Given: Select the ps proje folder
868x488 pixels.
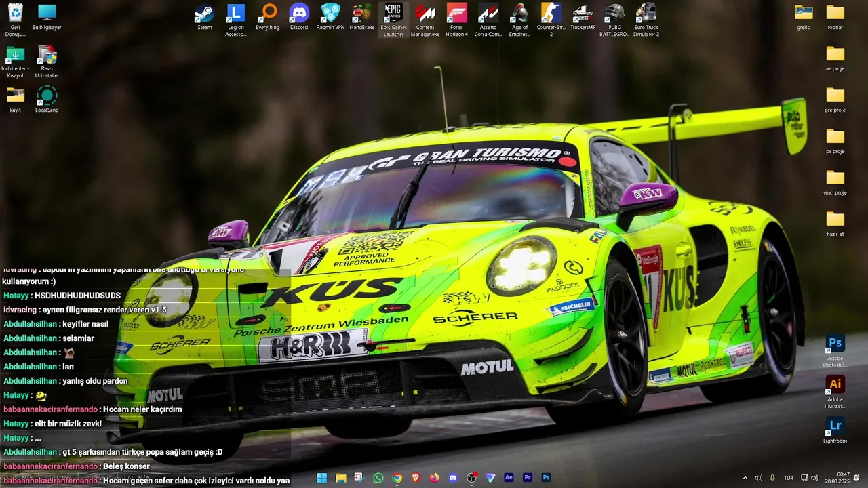Looking at the screenshot, I should pyautogui.click(x=835, y=142).
